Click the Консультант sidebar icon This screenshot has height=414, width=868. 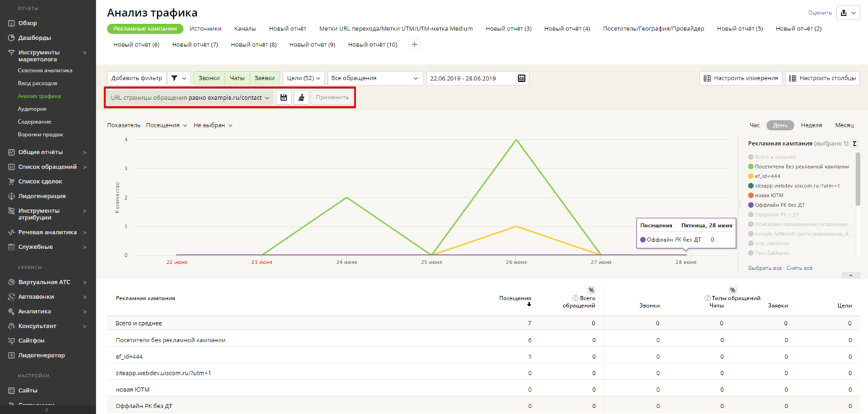pyautogui.click(x=11, y=326)
